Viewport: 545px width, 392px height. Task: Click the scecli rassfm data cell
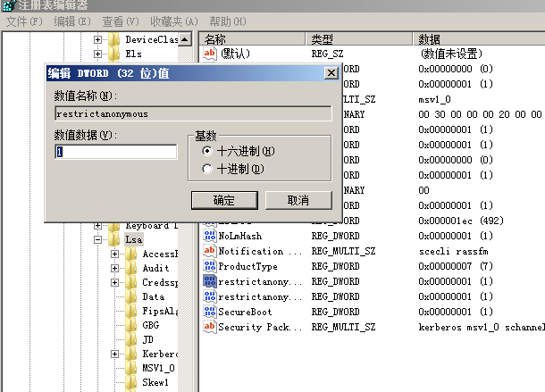click(x=453, y=251)
